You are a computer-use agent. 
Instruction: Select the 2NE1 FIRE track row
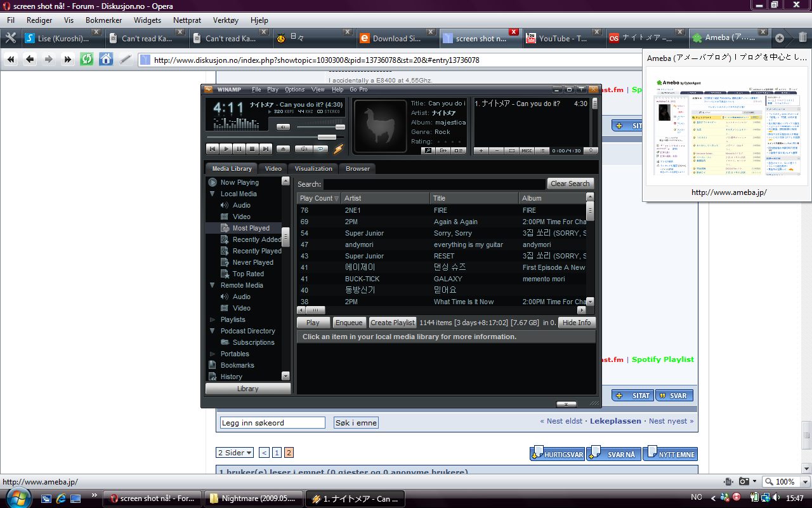(442, 210)
